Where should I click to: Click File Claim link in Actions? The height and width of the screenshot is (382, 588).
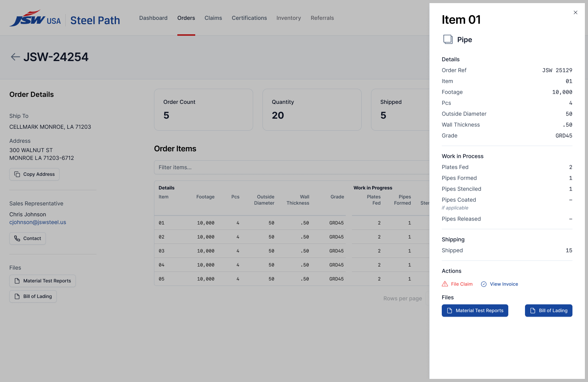(x=457, y=284)
